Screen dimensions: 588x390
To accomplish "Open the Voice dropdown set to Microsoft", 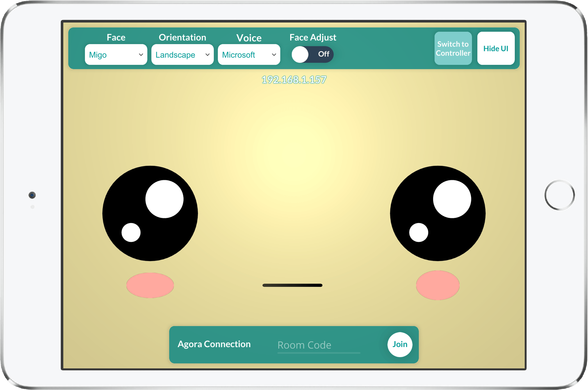I will point(249,54).
